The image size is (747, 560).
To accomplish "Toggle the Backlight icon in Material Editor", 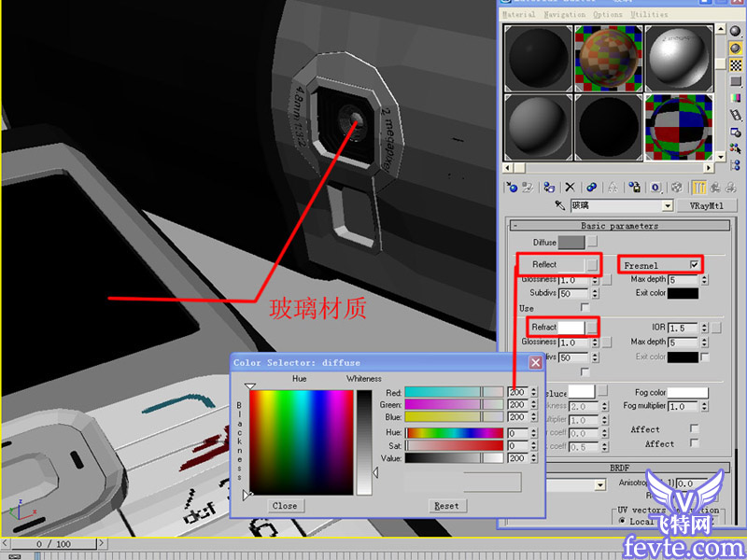I will tap(736, 49).
